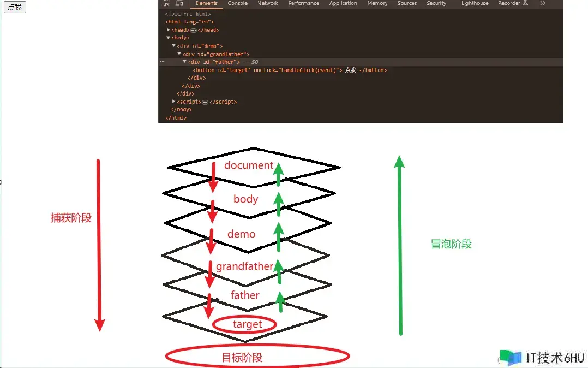Click the 'father' label in the diagram

click(x=245, y=295)
